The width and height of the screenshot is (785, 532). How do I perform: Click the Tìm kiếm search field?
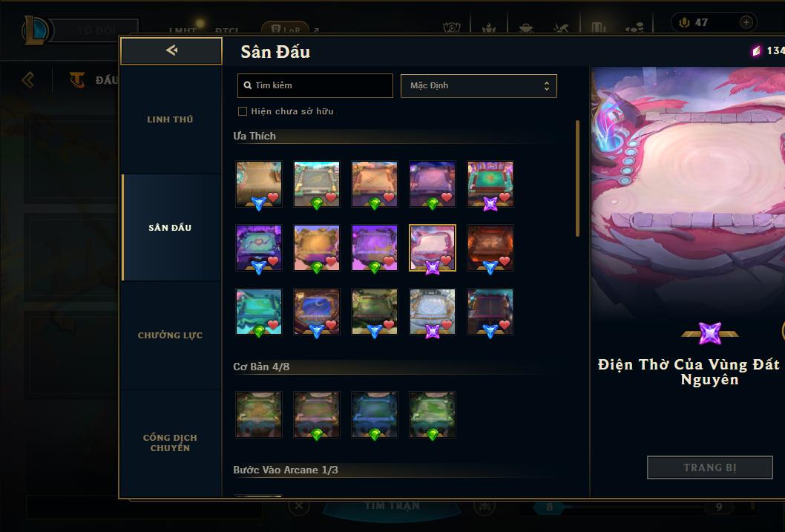(315, 85)
